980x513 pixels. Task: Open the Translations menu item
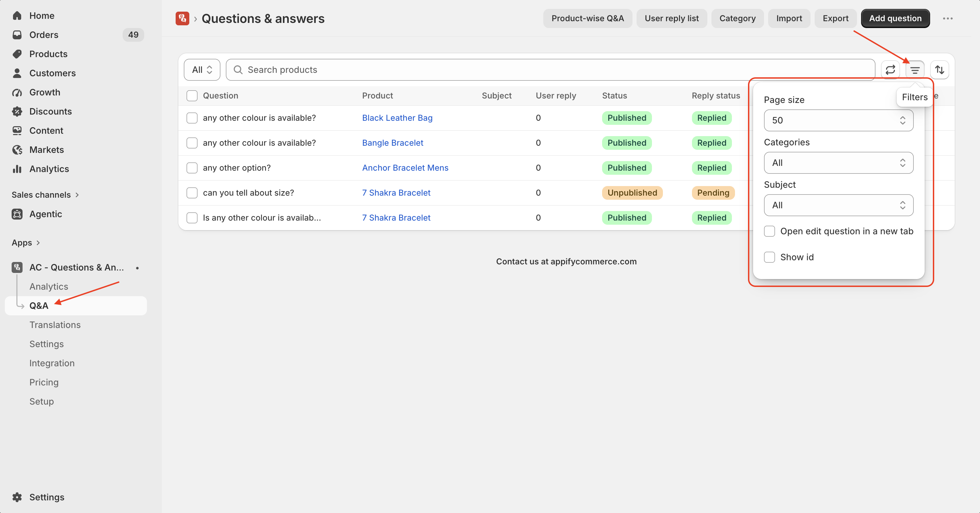[x=55, y=325]
